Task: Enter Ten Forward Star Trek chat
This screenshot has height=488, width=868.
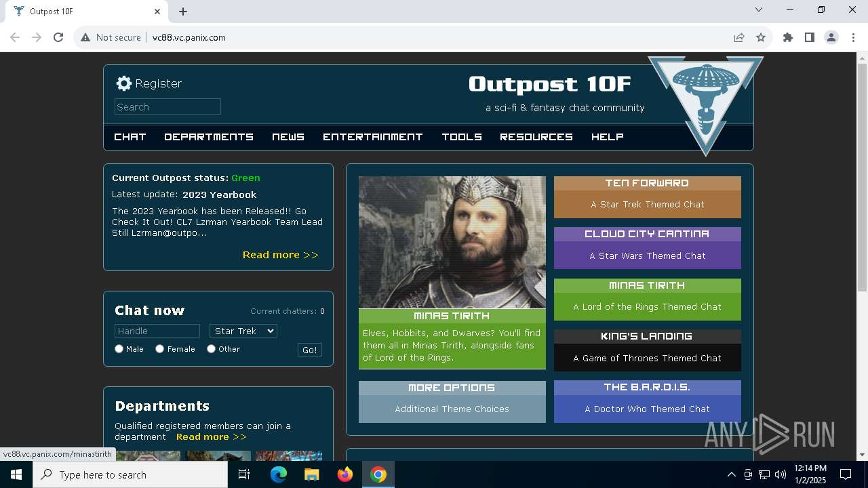Action: pyautogui.click(x=648, y=197)
